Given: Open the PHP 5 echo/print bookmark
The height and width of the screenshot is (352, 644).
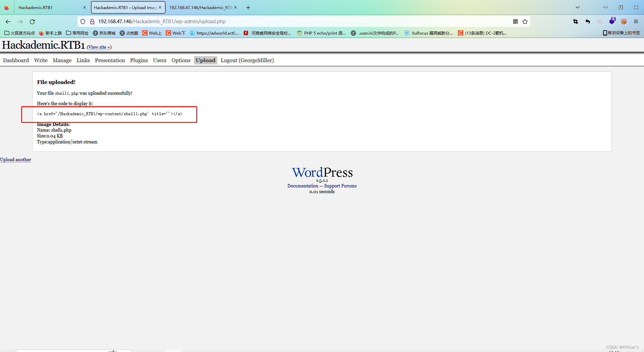Looking at the screenshot, I should point(321,33).
